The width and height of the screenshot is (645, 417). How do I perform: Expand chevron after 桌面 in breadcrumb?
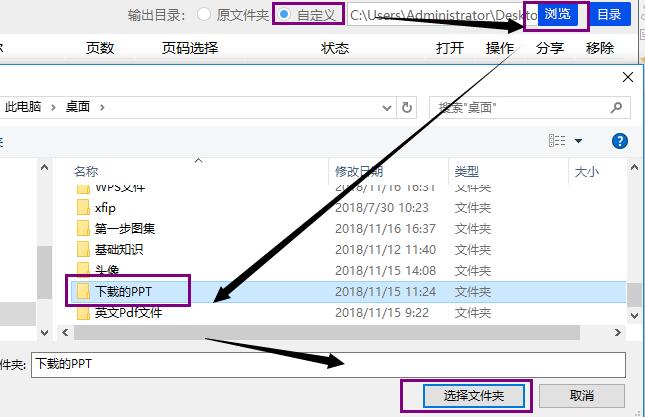click(x=102, y=107)
